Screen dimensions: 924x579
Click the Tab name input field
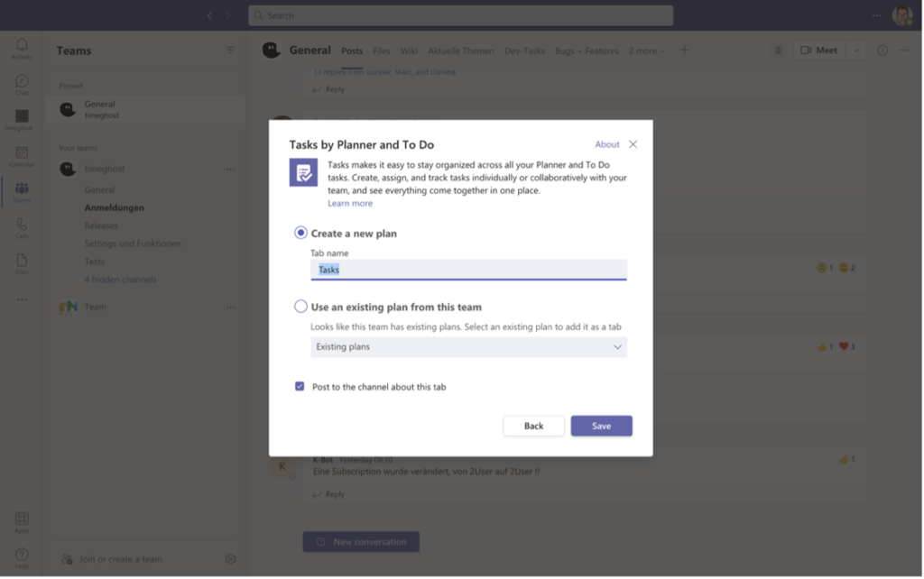click(x=468, y=270)
